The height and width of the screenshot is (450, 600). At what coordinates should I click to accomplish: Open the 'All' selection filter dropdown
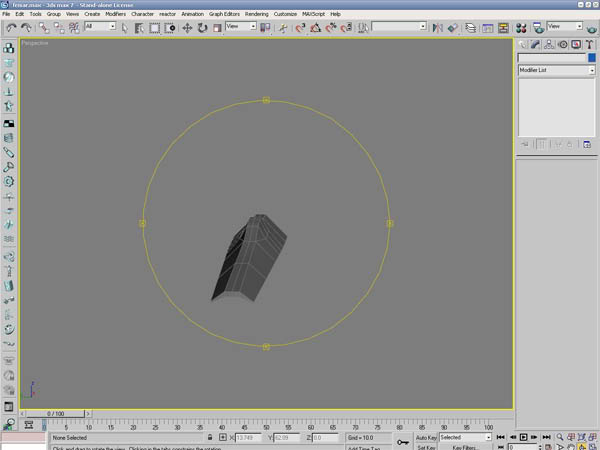pos(100,27)
